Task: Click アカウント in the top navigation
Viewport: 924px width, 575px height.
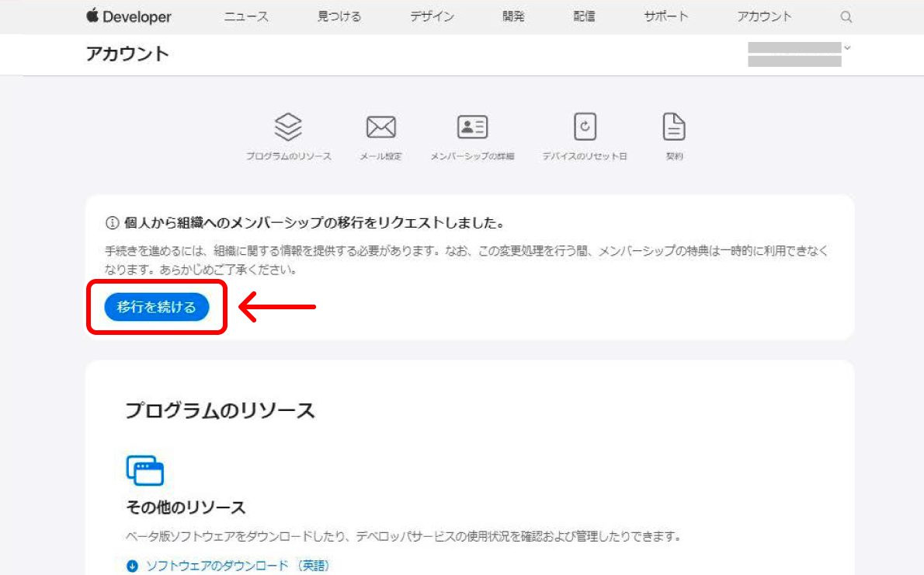Action: pos(764,16)
